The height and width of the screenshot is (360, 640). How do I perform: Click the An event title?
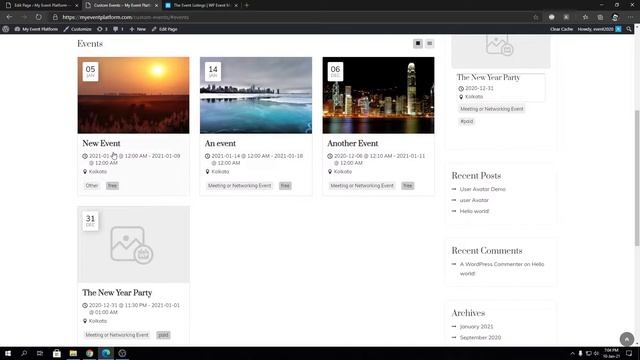click(220, 143)
